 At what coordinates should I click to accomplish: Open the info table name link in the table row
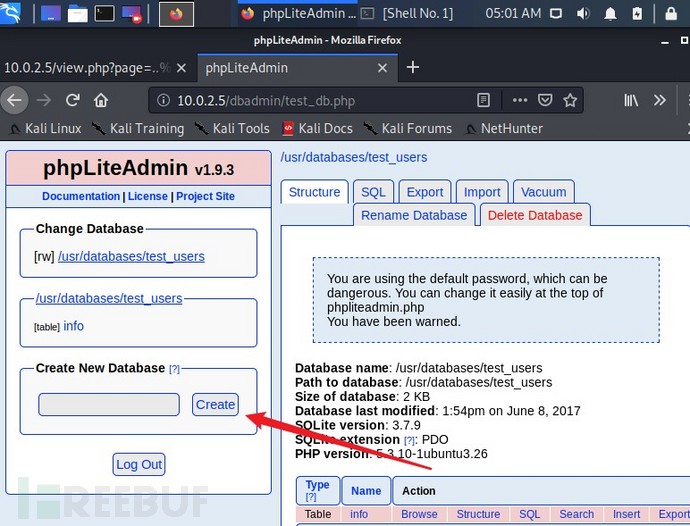click(359, 514)
